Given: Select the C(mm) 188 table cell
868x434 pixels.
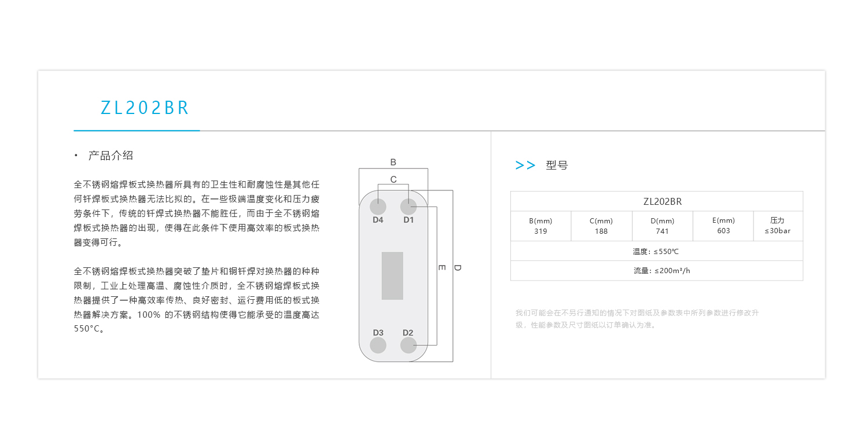Looking at the screenshot, I should (601, 226).
